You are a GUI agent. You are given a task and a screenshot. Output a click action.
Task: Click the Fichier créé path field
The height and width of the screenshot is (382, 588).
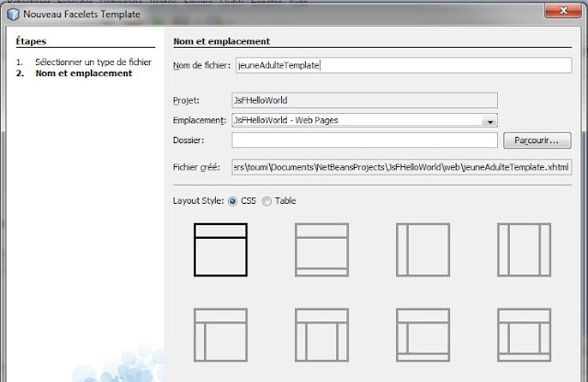click(x=401, y=167)
